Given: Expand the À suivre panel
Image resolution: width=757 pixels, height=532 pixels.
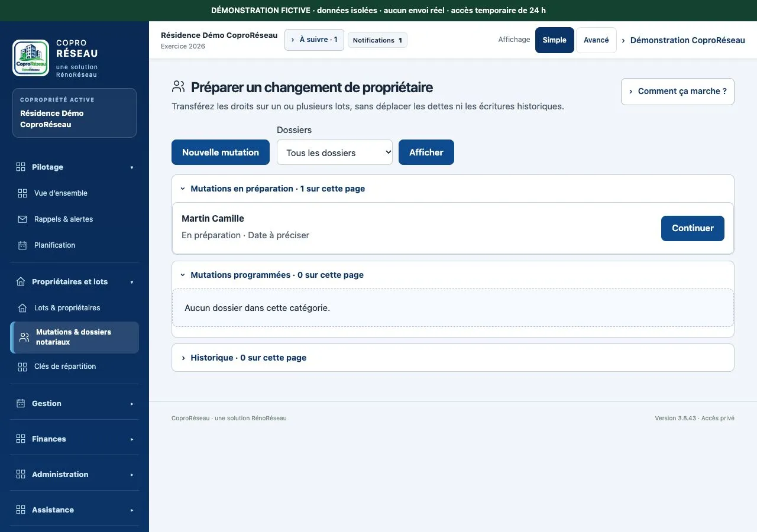Looking at the screenshot, I should point(314,40).
